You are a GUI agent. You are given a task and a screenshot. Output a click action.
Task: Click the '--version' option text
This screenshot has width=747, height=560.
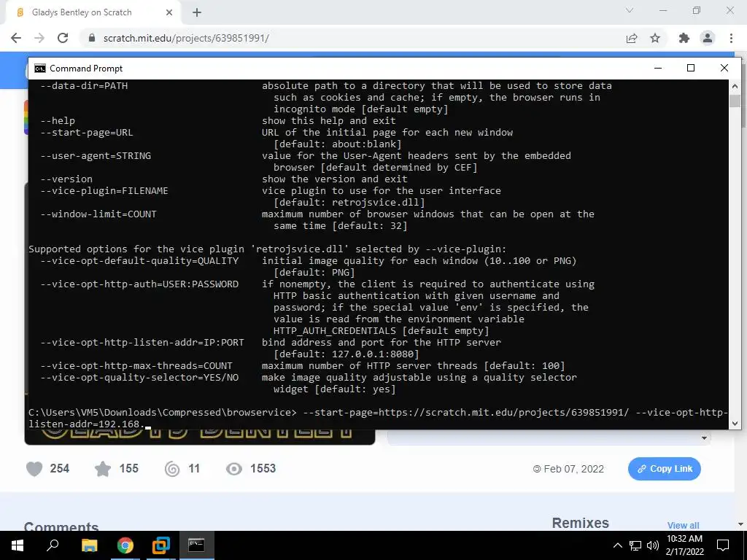pos(66,179)
